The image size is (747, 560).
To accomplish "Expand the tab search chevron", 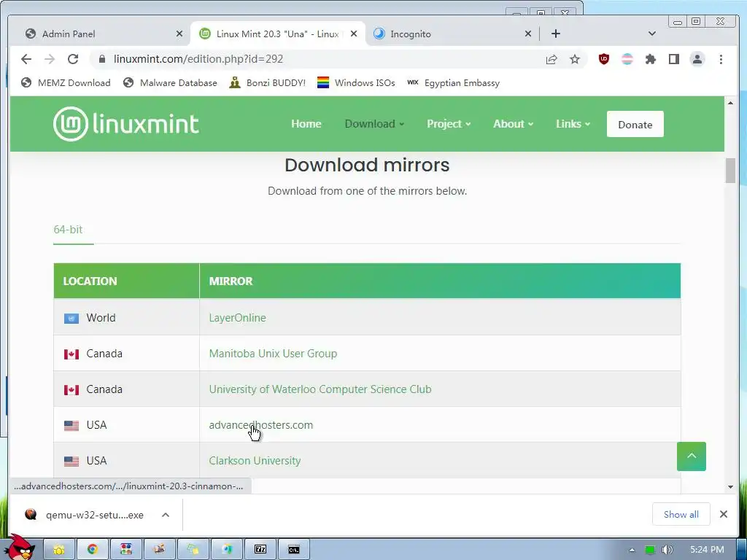I will pos(652,34).
